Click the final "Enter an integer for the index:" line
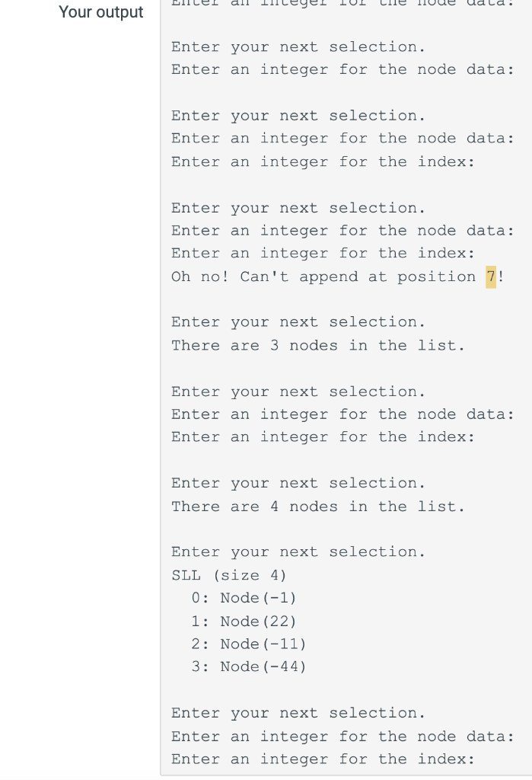The width and height of the screenshot is (532, 780). click(x=323, y=759)
